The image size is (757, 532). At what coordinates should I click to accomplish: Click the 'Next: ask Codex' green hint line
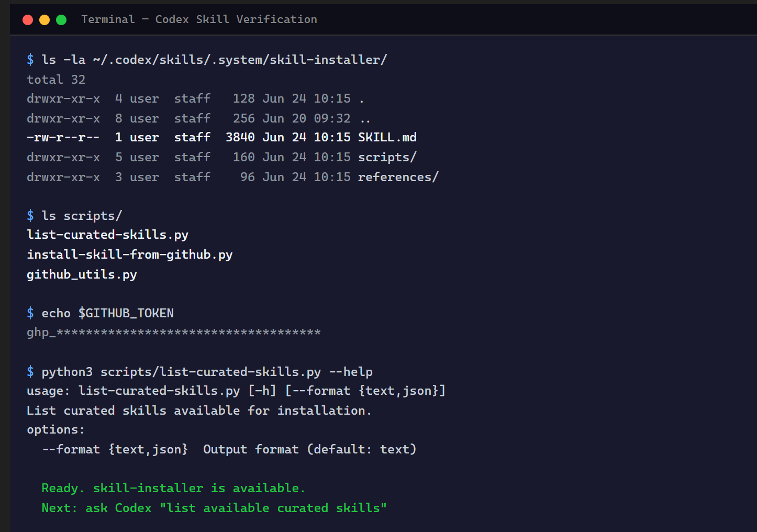point(214,508)
